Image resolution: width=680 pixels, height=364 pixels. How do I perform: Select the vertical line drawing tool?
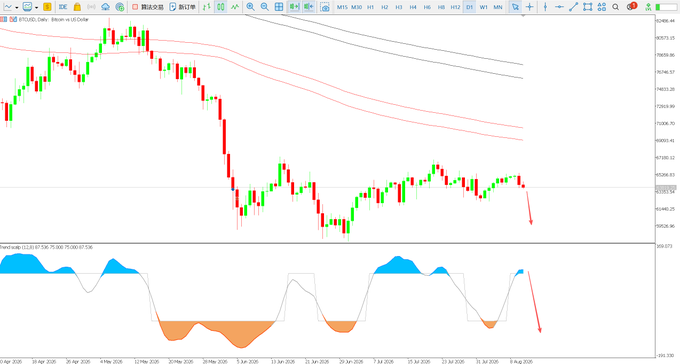[x=546, y=7]
